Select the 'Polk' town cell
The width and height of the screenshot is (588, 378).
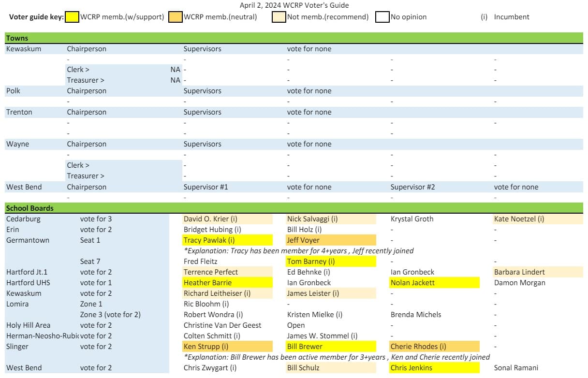click(14, 91)
